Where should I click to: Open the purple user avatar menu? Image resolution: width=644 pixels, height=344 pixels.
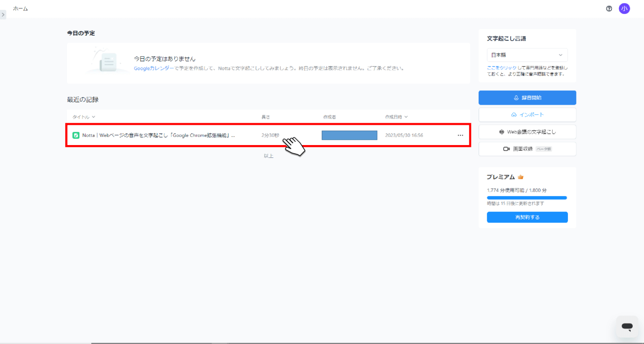click(x=624, y=9)
